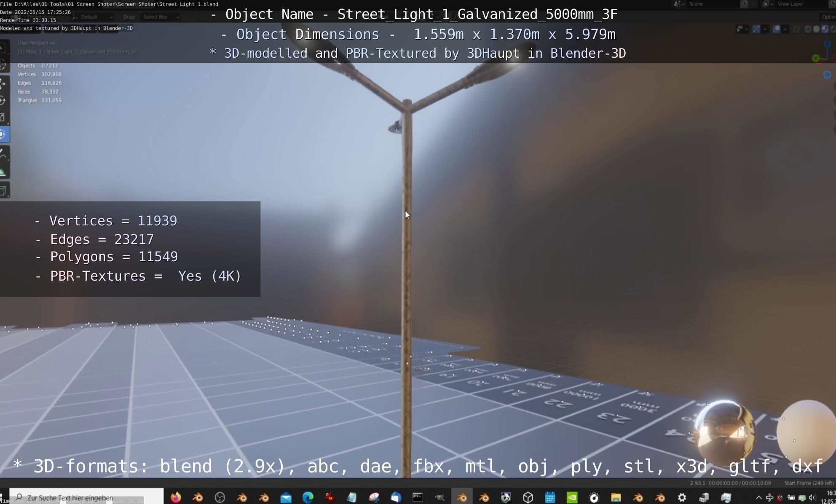Switch to Material Preview shading

(825, 29)
